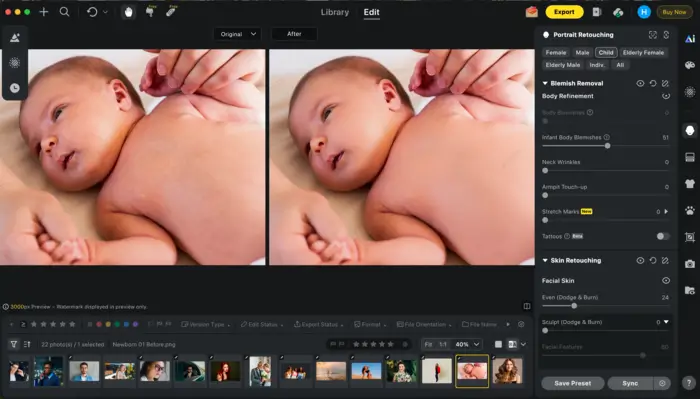This screenshot has width=700, height=399.
Task: Click the sort order icon above filmstrip
Action: pyautogui.click(x=27, y=344)
